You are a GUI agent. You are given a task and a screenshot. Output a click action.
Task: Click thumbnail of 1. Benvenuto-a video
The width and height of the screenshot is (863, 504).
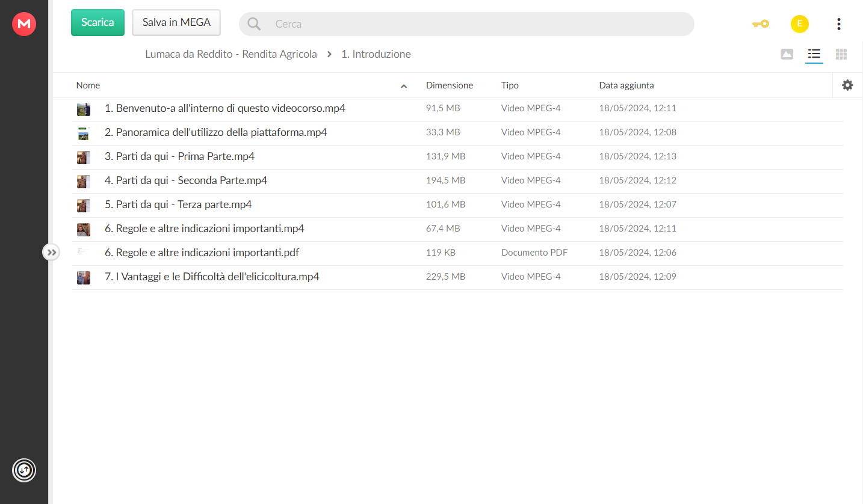click(83, 109)
